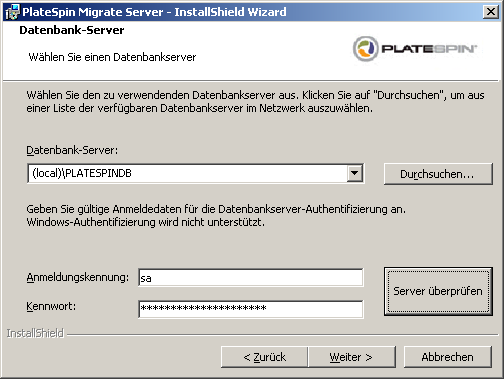Open the Datenbank-Server dropdown arrow
The width and height of the screenshot is (504, 379).
click(354, 173)
